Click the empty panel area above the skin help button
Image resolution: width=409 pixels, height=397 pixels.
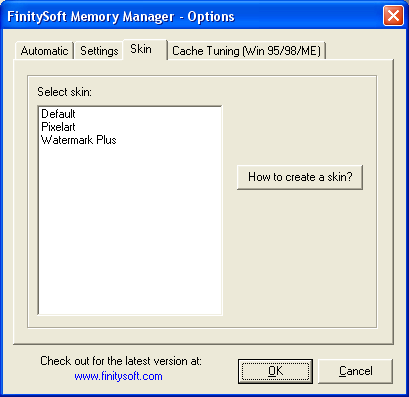300,120
